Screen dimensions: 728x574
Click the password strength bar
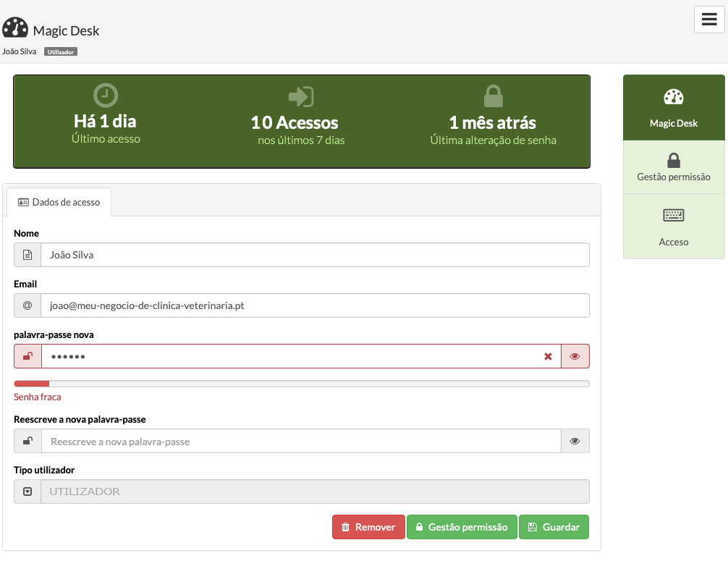(302, 384)
